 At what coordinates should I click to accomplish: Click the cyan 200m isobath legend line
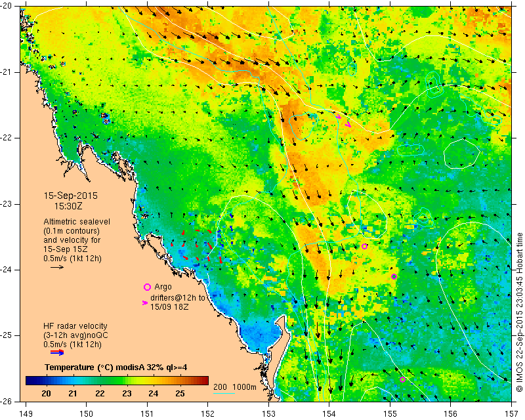pos(224,393)
